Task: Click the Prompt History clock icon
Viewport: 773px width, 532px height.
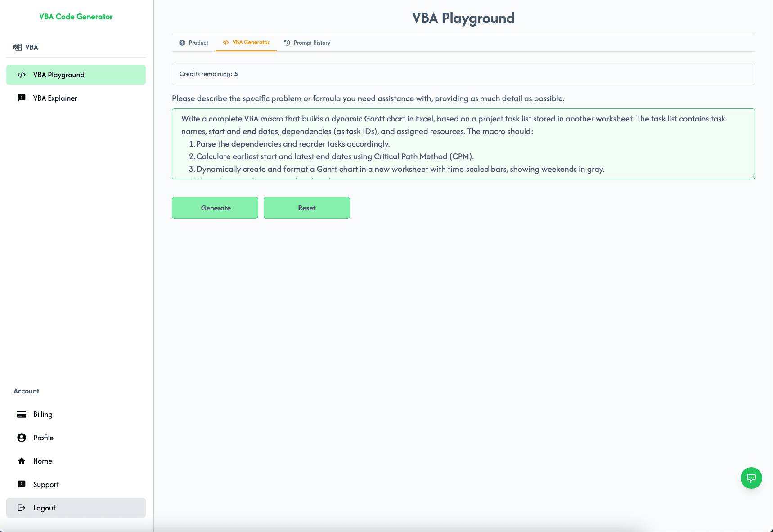Action: point(287,43)
